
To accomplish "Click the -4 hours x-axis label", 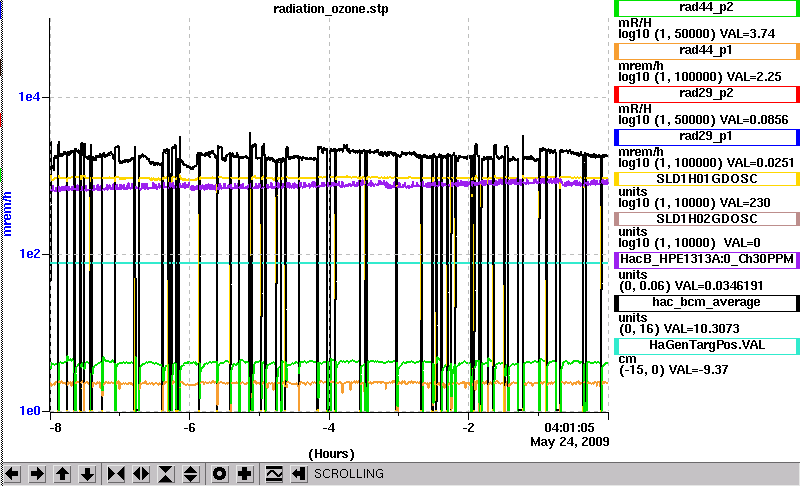I will click(329, 427).
